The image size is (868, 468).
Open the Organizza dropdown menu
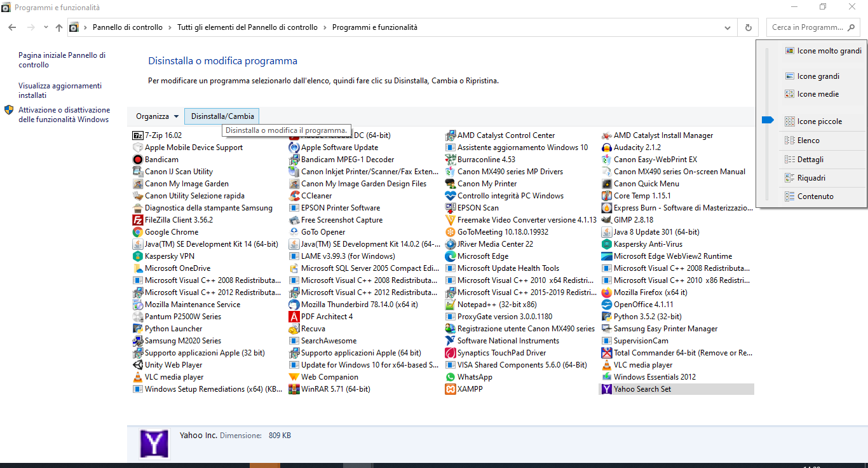tap(157, 116)
